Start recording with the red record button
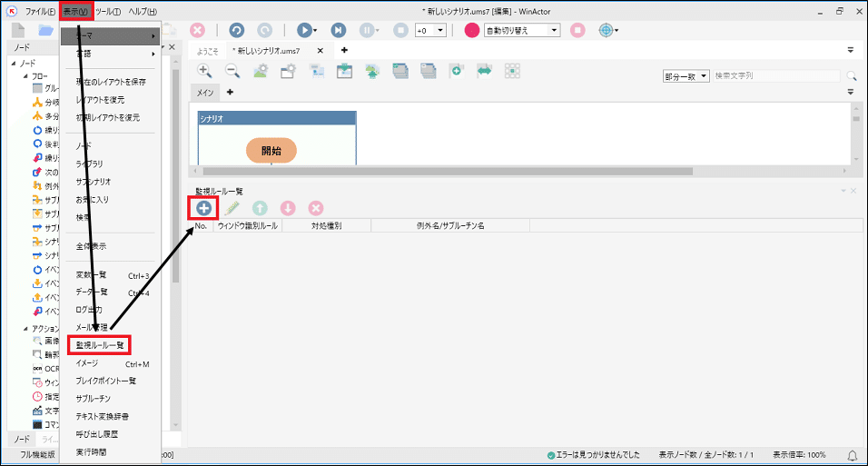Viewport: 868px width, 466px height. (471, 31)
